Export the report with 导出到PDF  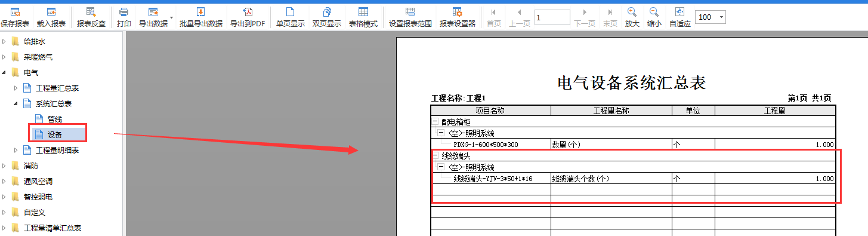248,17
